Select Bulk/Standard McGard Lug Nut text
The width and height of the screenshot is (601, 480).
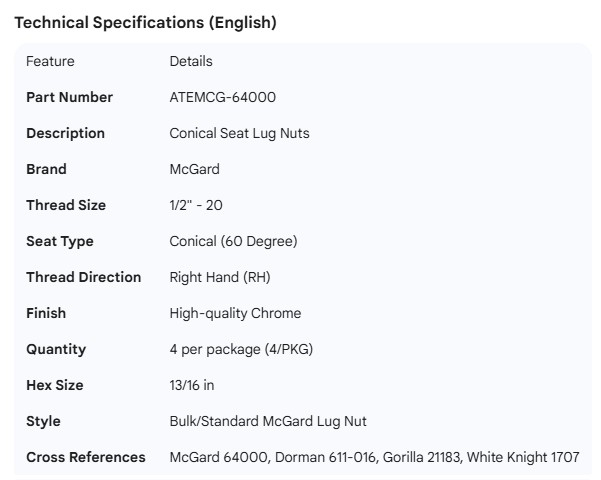point(268,421)
